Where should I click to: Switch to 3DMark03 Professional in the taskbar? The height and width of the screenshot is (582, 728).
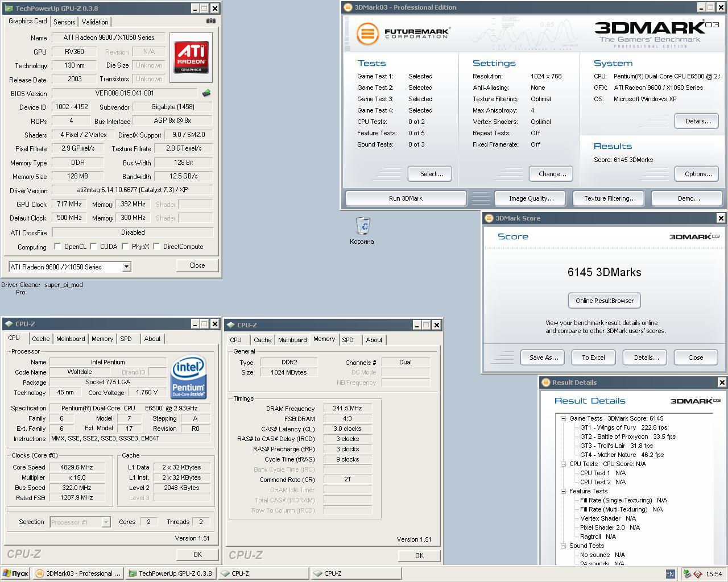point(78,573)
